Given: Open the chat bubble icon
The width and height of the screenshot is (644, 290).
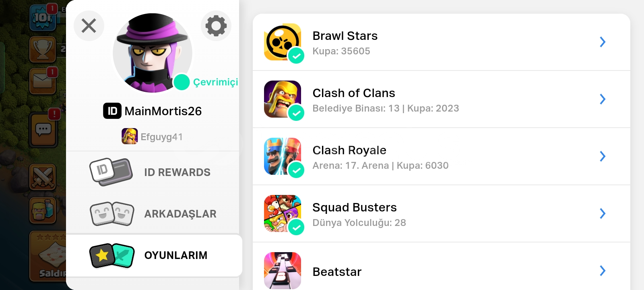Looking at the screenshot, I should pos(43,130).
